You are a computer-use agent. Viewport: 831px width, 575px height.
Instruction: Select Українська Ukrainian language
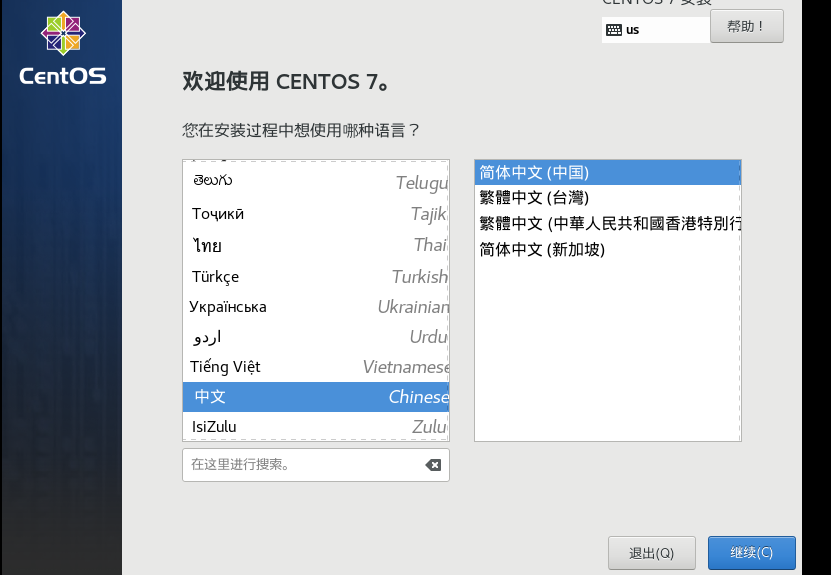point(316,306)
